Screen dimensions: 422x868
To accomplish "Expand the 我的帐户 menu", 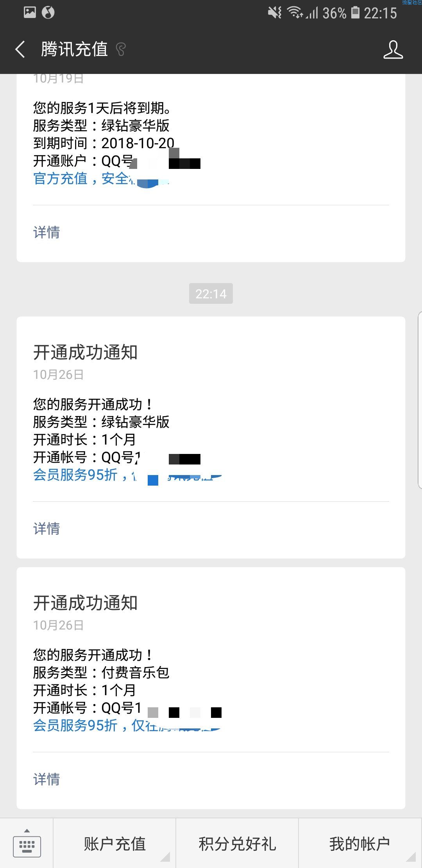I will [360, 844].
